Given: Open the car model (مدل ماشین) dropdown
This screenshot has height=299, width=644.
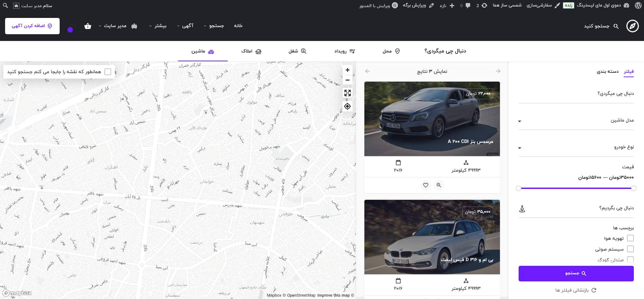Looking at the screenshot, I should [576, 121].
